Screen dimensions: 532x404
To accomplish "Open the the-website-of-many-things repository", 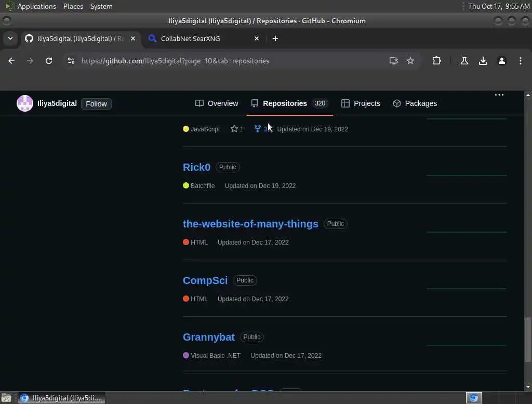I will pos(250,224).
